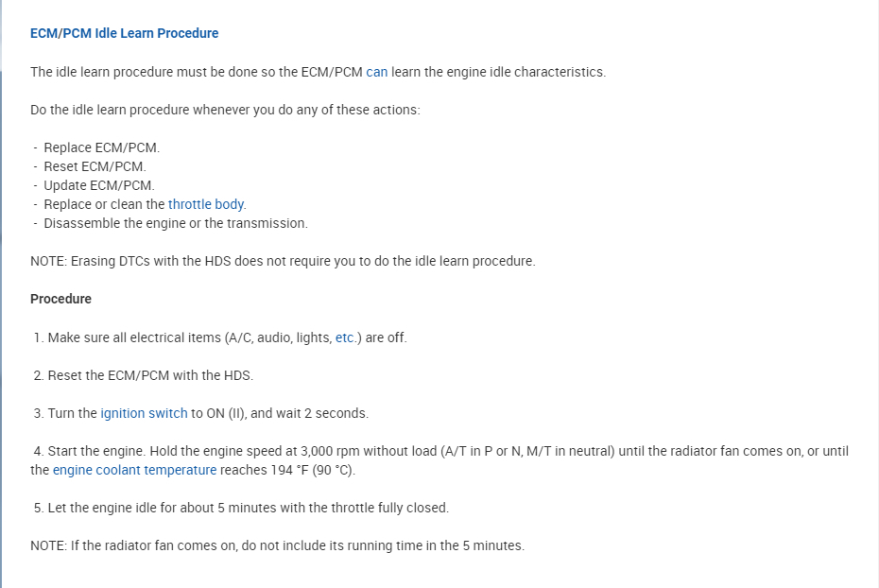Open the 'ignition switch' link

click(x=144, y=413)
